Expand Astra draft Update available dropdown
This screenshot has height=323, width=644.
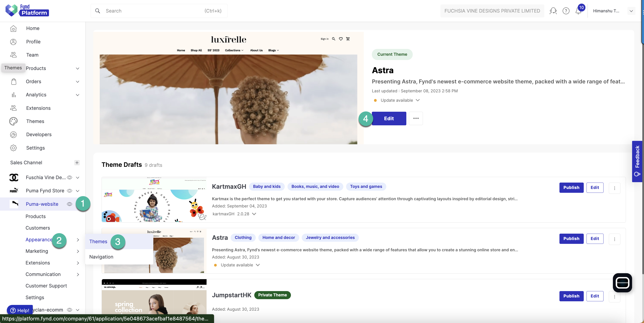click(x=258, y=265)
